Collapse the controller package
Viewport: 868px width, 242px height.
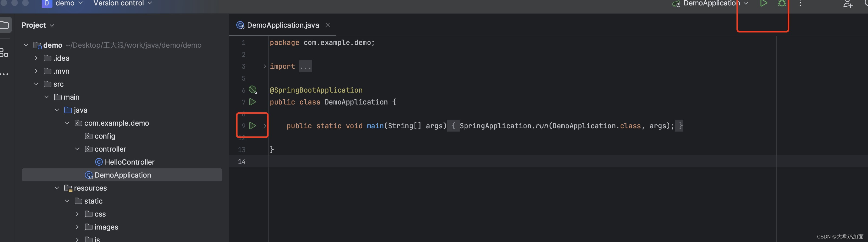78,149
